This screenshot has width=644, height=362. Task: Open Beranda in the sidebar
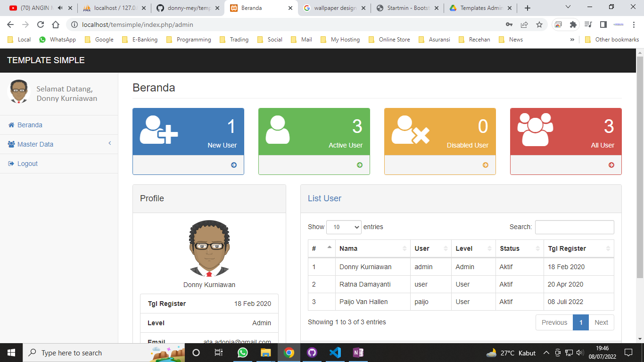click(30, 125)
